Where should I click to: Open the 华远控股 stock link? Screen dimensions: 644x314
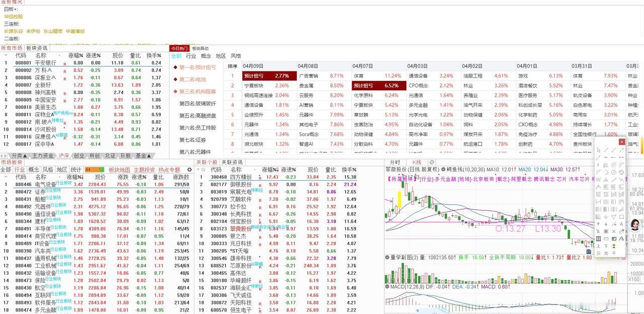(13, 16)
